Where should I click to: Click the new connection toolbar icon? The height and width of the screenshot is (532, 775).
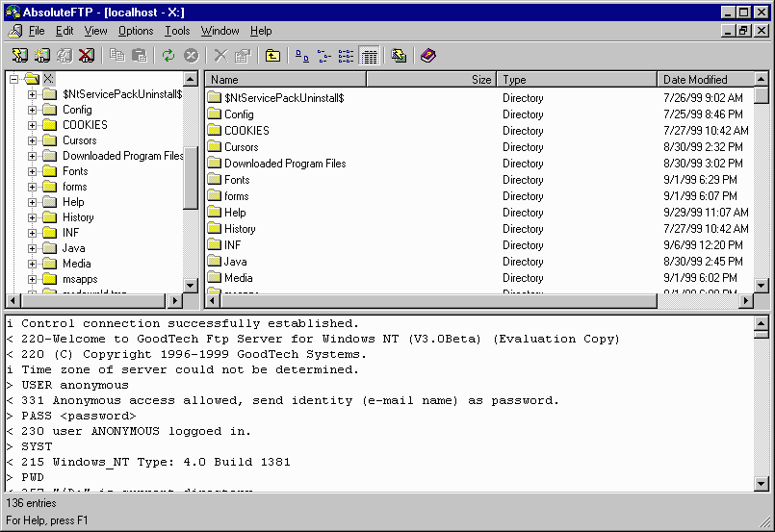[42, 56]
